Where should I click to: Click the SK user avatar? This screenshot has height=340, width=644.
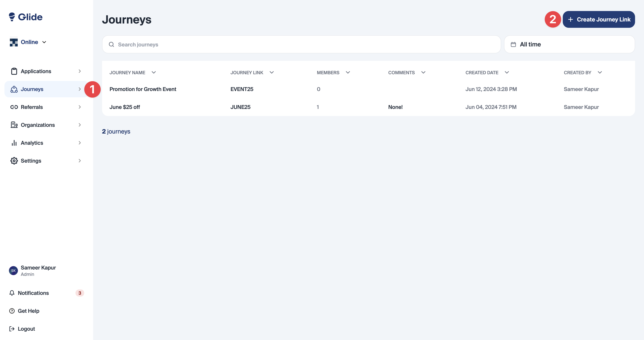click(13, 271)
